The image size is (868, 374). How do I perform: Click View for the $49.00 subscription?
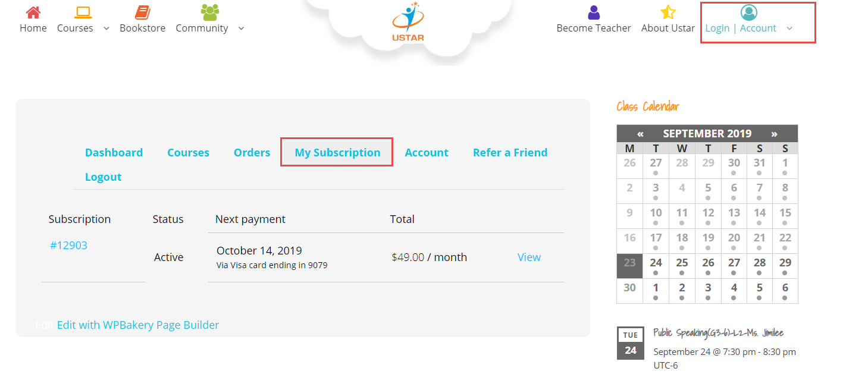[529, 257]
